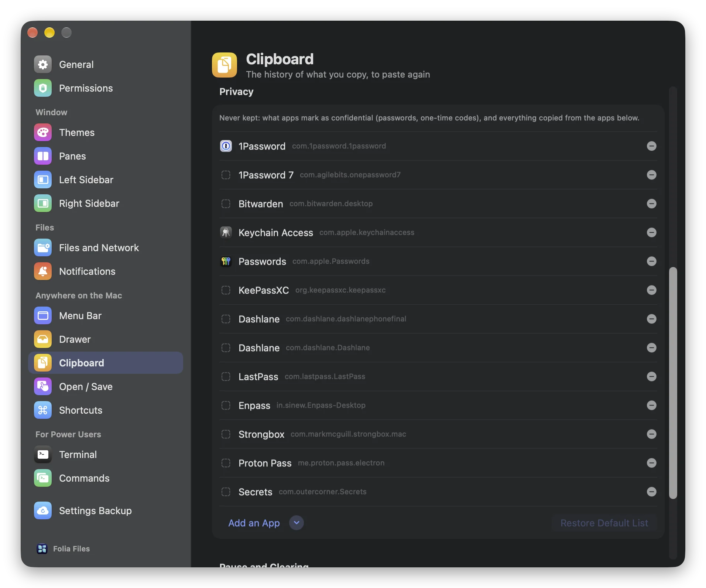Select the Shortcuts command-key icon
Image resolution: width=706 pixels, height=588 pixels.
coord(43,410)
